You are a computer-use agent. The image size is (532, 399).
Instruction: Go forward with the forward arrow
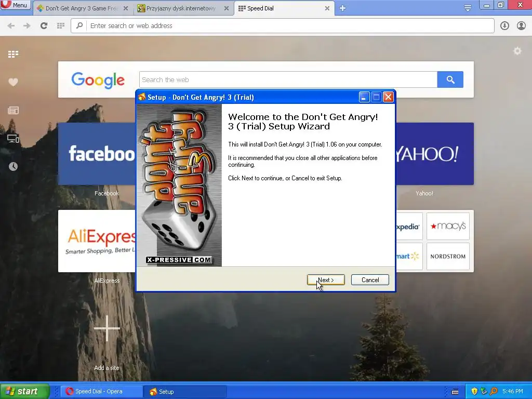tap(27, 26)
